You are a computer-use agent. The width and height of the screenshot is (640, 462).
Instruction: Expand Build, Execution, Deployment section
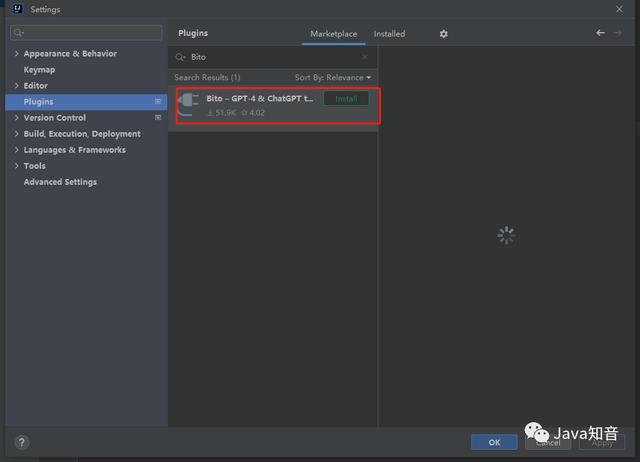click(17, 134)
